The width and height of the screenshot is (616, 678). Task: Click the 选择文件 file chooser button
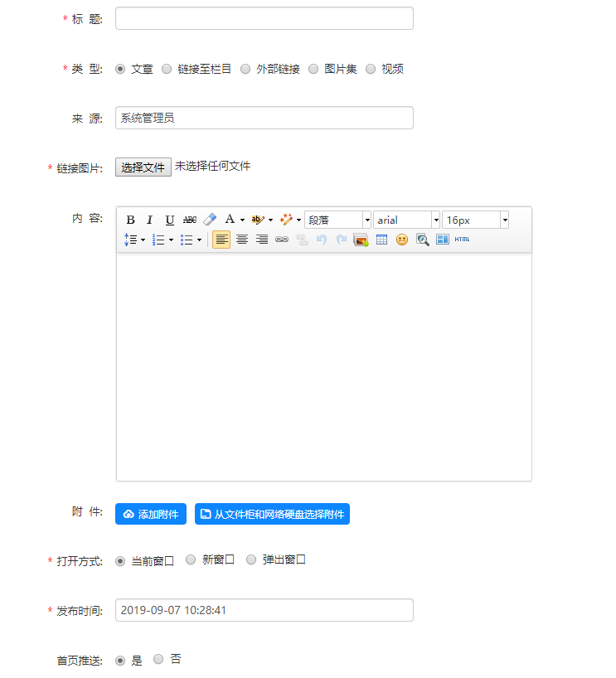click(x=143, y=167)
